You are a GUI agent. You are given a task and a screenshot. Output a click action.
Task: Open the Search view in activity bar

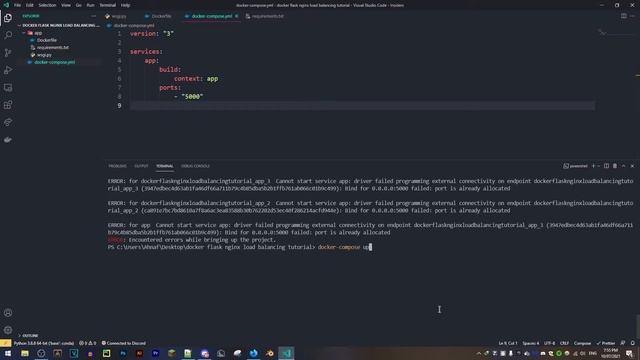pos(8,35)
